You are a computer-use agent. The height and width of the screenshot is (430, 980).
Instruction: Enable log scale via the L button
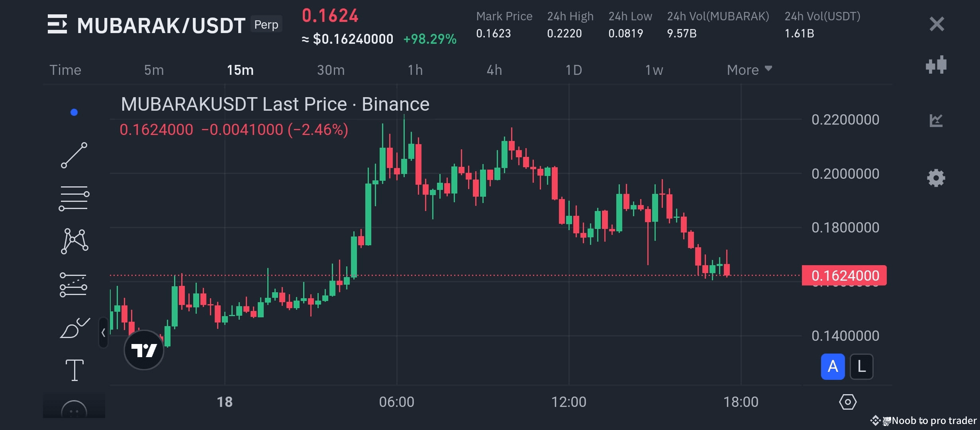click(x=861, y=366)
